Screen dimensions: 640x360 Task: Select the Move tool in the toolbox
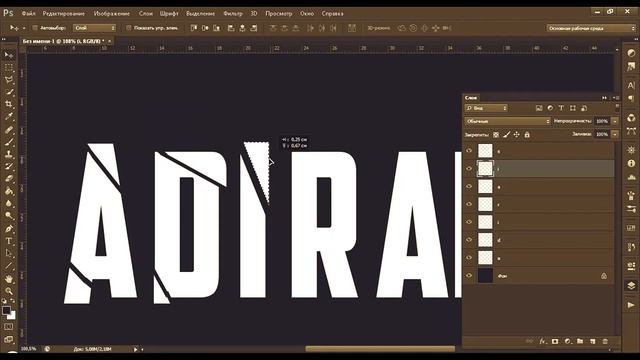9,55
